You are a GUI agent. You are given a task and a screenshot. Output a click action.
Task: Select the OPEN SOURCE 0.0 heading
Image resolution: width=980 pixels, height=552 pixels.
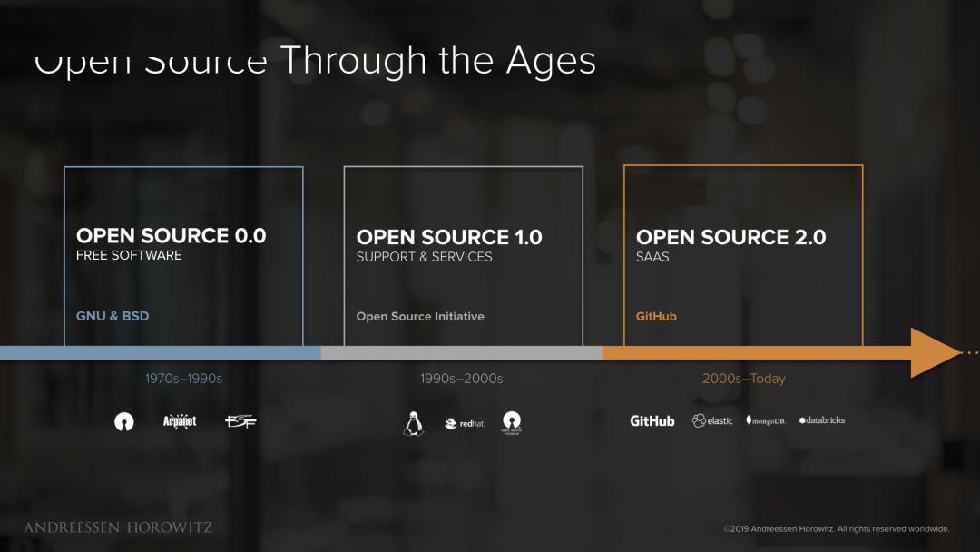coord(171,236)
